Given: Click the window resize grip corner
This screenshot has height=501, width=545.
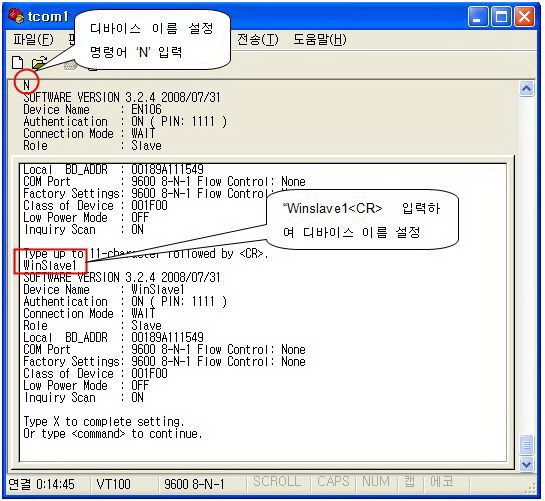Looking at the screenshot, I should (x=531, y=489).
